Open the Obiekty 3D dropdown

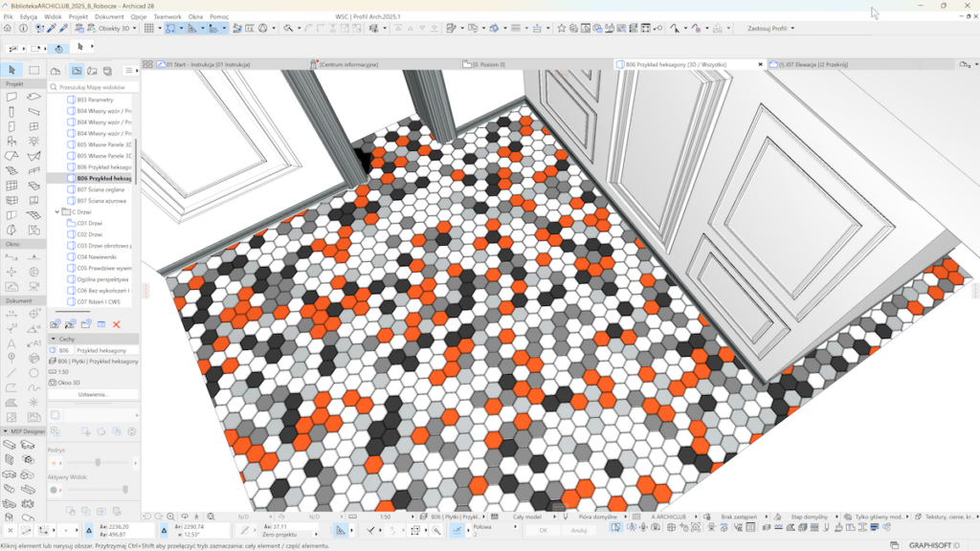(134, 28)
